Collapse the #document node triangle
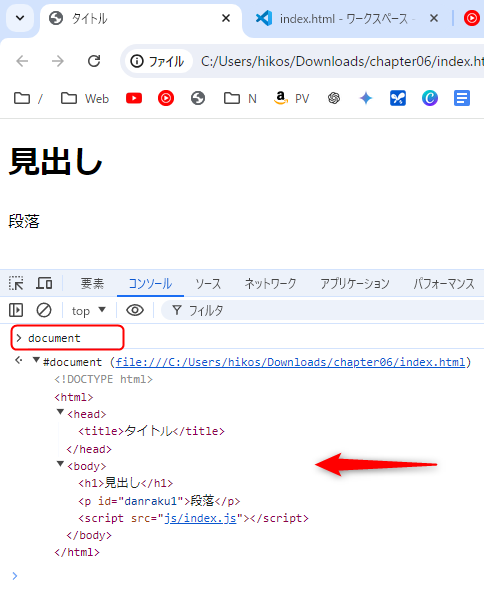 click(36, 360)
